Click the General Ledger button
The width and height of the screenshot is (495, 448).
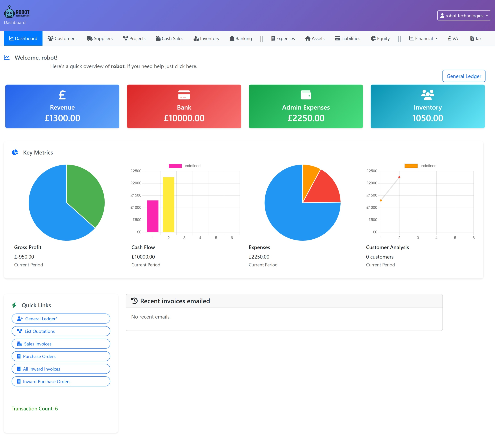click(x=464, y=76)
